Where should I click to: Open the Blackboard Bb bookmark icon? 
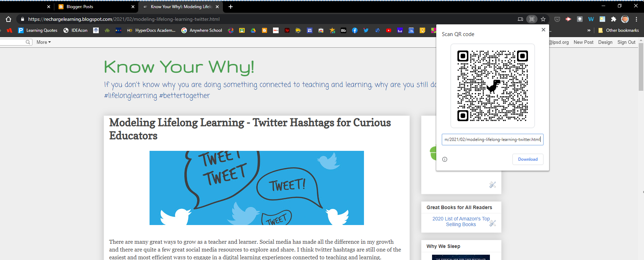coord(344,30)
